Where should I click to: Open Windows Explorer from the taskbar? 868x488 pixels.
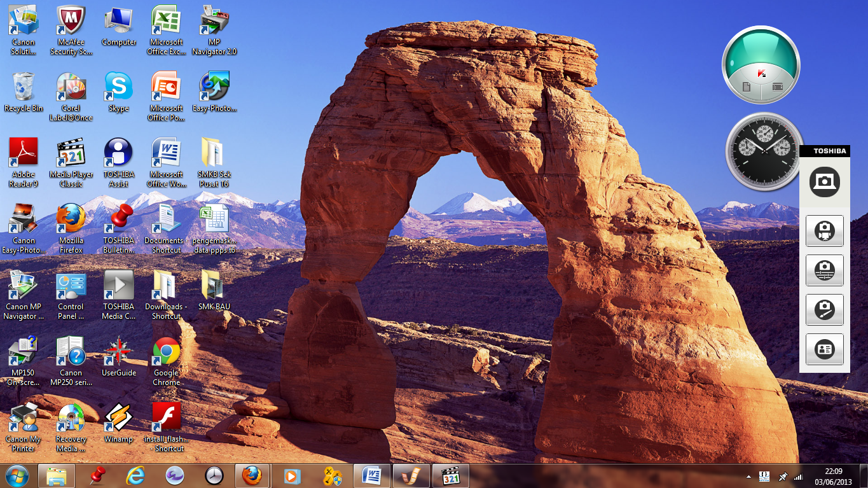tap(57, 475)
